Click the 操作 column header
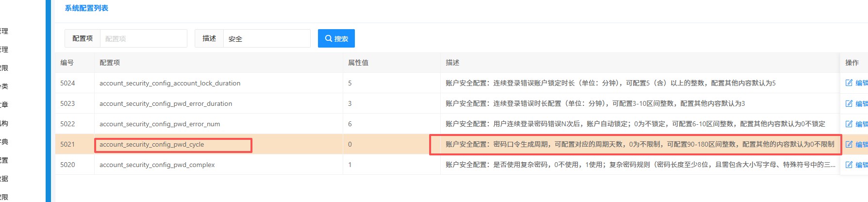 pyautogui.click(x=852, y=63)
